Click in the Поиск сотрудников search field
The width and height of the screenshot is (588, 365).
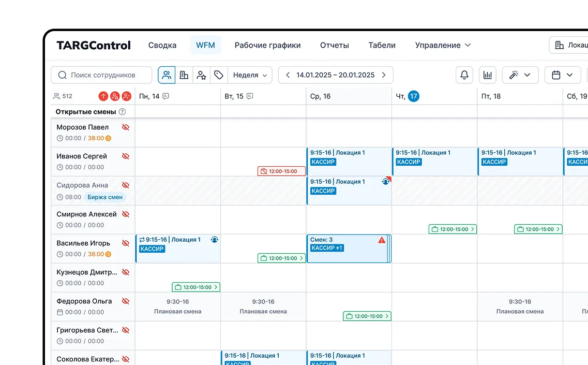tap(101, 75)
